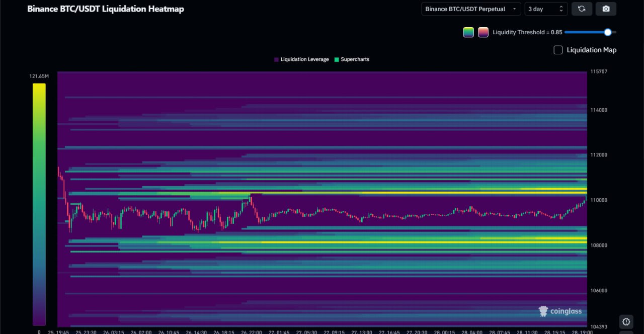
Task: Click the 108000 price axis label
Action: point(598,245)
